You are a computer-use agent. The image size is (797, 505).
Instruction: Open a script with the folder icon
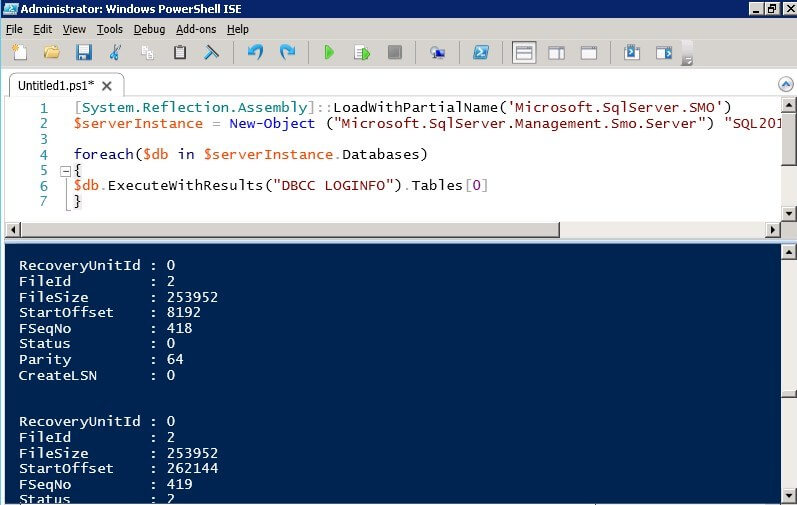click(51, 52)
